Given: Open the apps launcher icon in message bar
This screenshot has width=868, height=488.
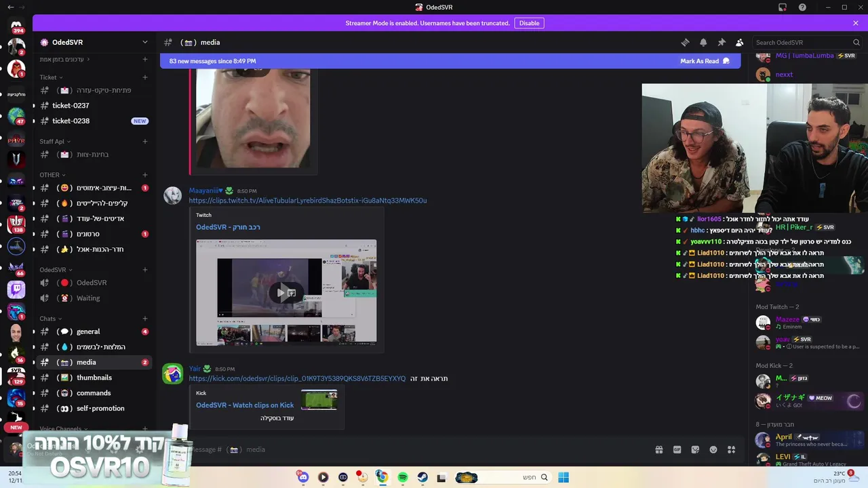Looking at the screenshot, I should click(731, 449).
